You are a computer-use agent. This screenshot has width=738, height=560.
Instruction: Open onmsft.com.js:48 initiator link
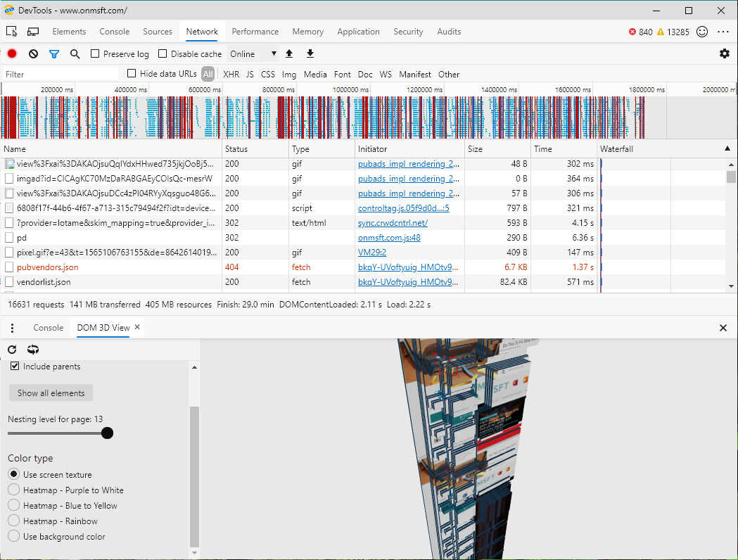(389, 238)
